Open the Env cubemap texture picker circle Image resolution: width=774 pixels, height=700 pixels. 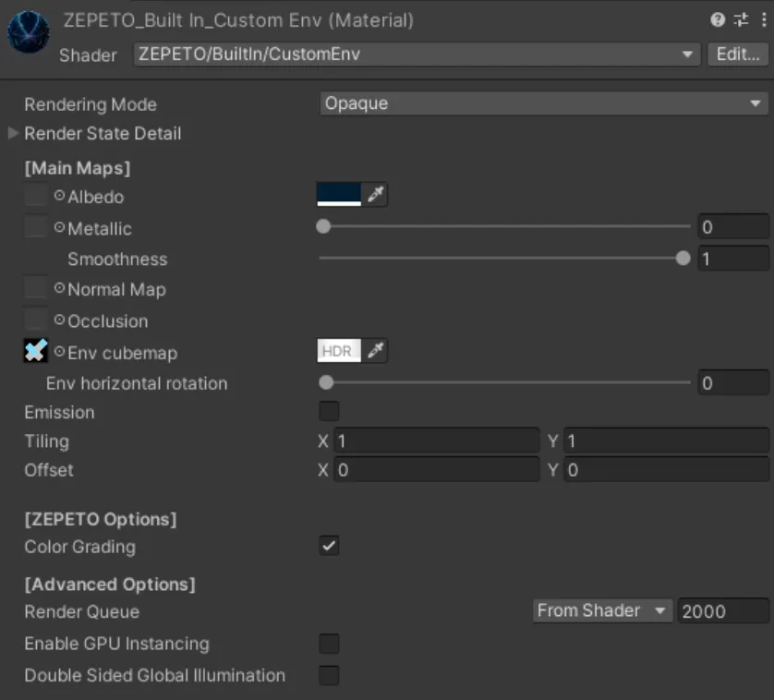pos(59,352)
